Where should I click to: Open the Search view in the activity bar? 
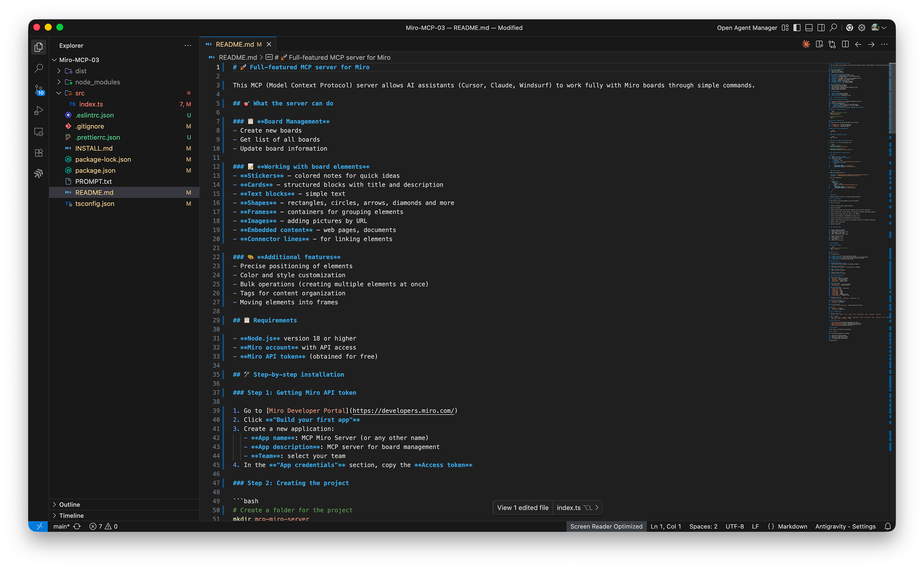point(38,68)
